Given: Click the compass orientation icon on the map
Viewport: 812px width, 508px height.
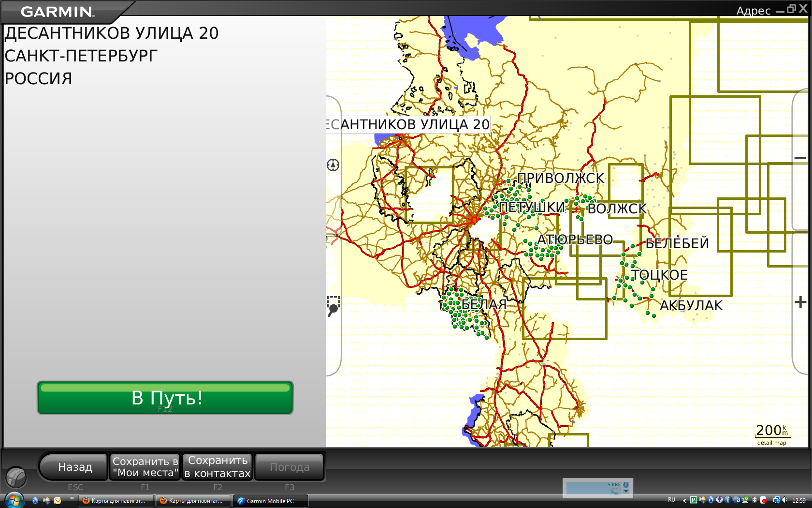Looking at the screenshot, I should tap(333, 165).
